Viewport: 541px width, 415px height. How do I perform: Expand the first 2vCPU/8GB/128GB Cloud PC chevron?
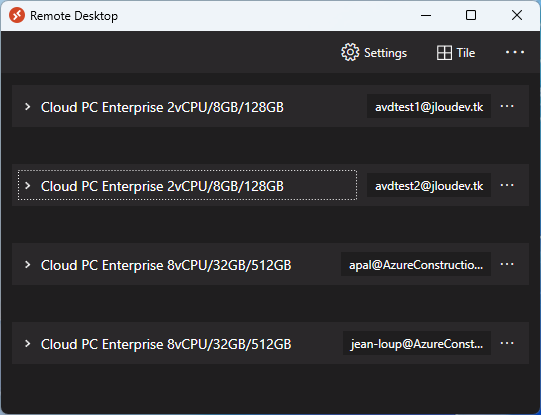tap(28, 107)
